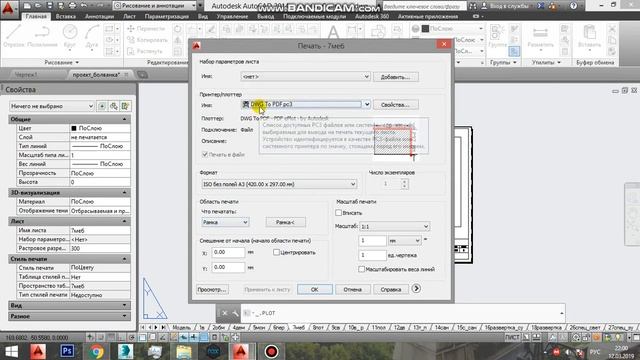Image resolution: width=640 pixels, height=360 pixels.
Task: Toggle 'Масштабировать веса линий' checkbox
Action: (x=361, y=269)
